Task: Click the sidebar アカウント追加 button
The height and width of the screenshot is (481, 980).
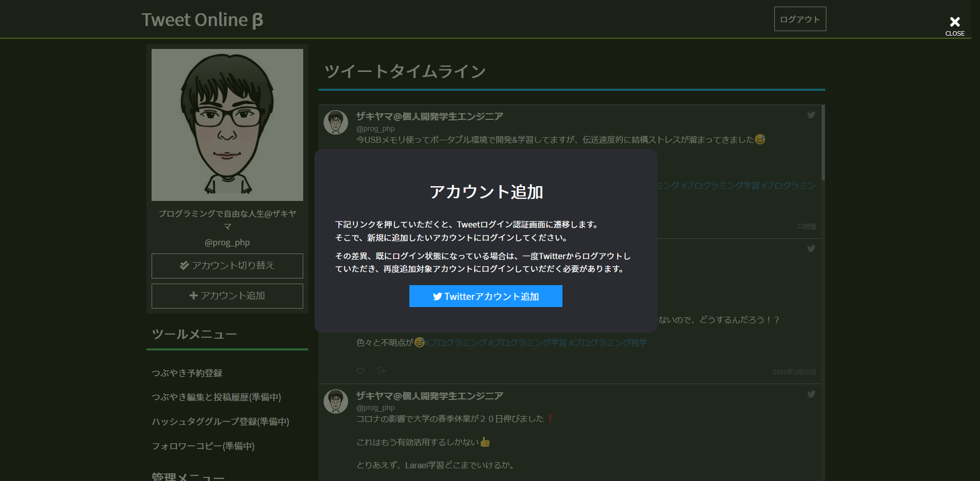Action: click(227, 296)
